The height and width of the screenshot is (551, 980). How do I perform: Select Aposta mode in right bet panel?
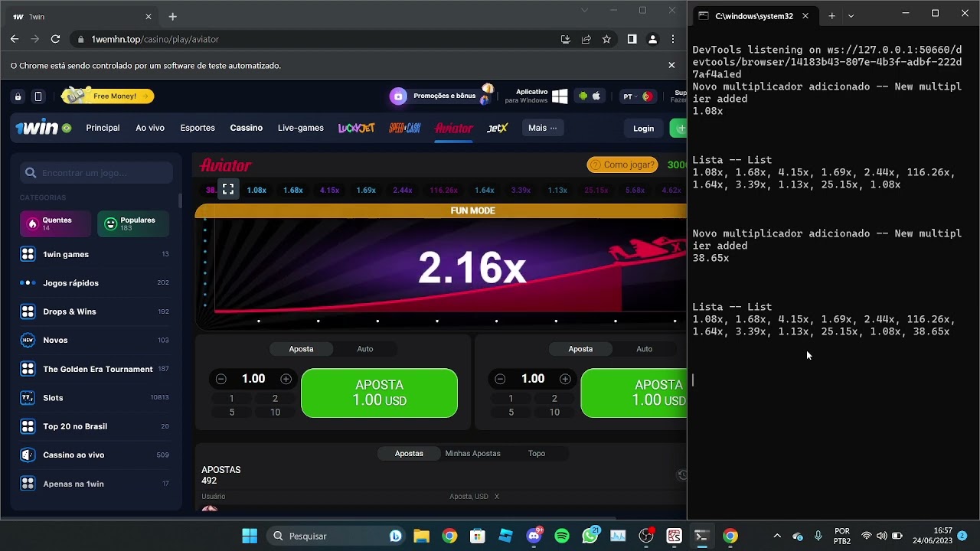(x=580, y=349)
